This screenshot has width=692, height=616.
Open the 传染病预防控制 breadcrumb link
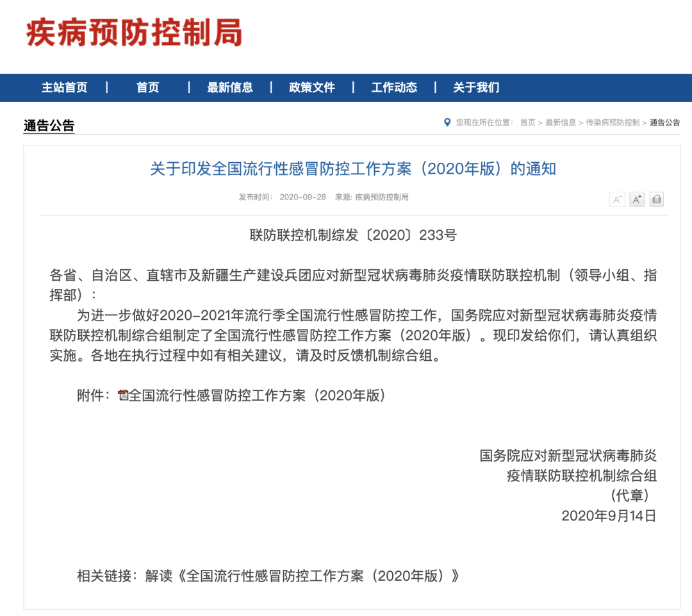[613, 122]
